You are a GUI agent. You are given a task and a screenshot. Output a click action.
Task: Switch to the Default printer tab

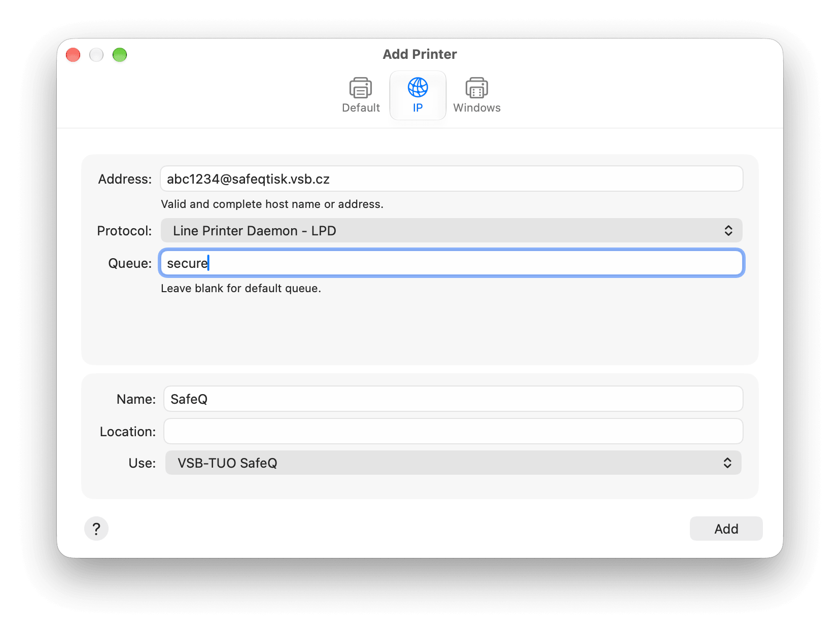tap(361, 95)
